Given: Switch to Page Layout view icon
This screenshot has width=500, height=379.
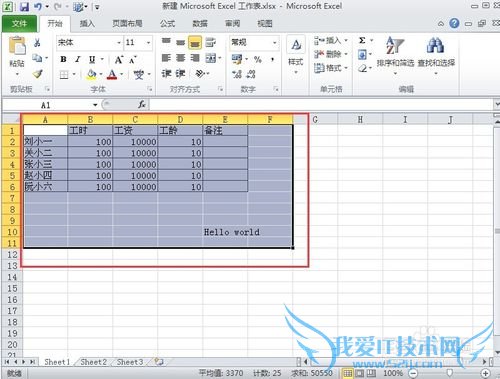Looking at the screenshot, I should (360, 373).
